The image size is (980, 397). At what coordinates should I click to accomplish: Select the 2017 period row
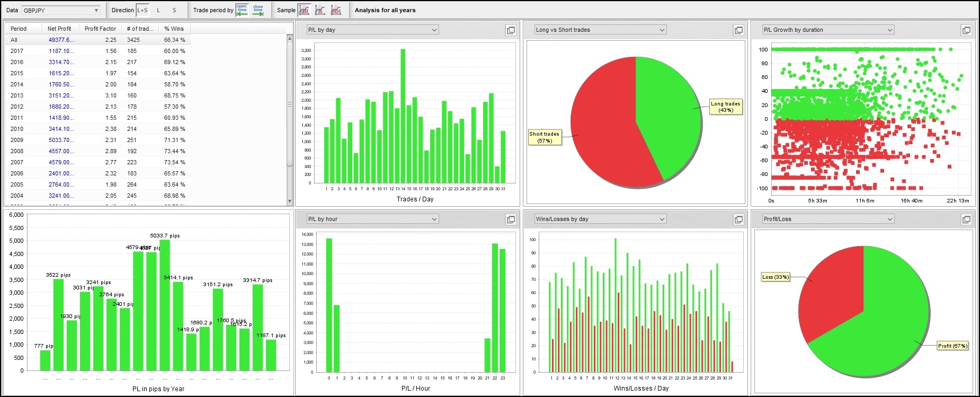coord(98,51)
